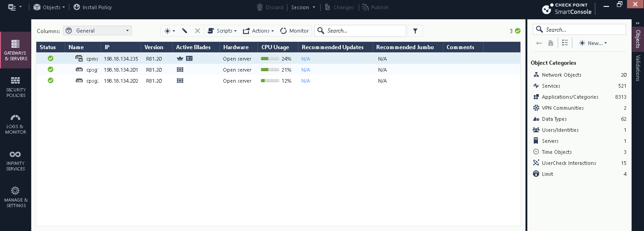Viewport: 644px width, 231px height.
Task: Toggle list view icon in Objects panel
Action: (565, 43)
